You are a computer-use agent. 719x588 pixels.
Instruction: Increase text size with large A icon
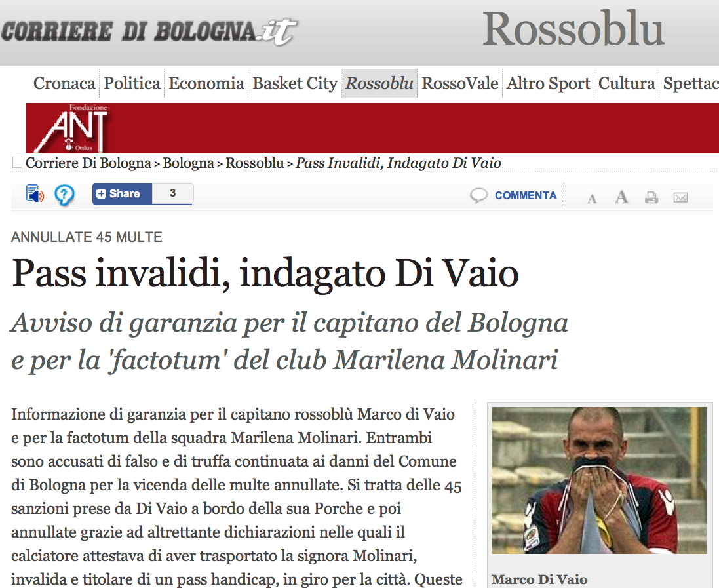click(621, 197)
